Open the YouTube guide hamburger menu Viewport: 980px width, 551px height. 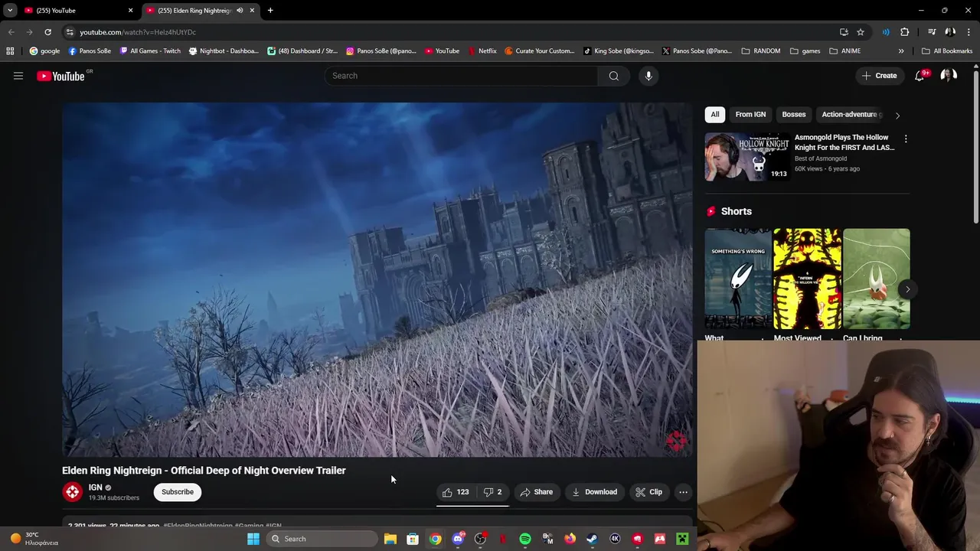pyautogui.click(x=18, y=76)
